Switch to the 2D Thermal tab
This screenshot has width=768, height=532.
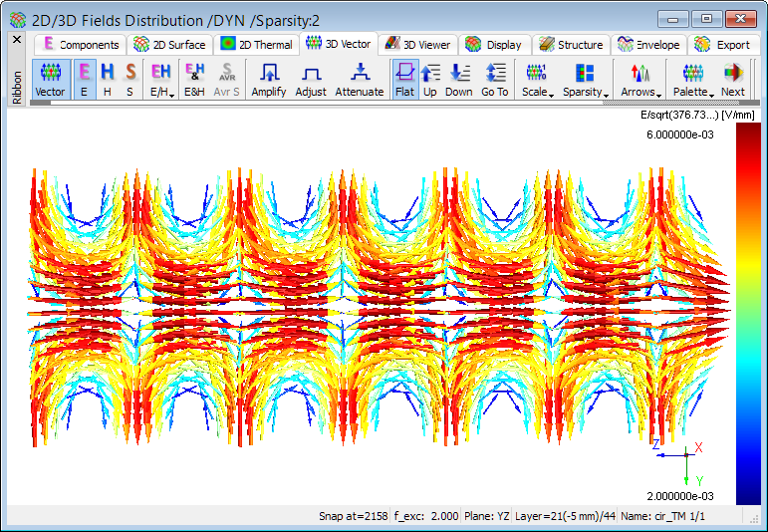point(256,44)
